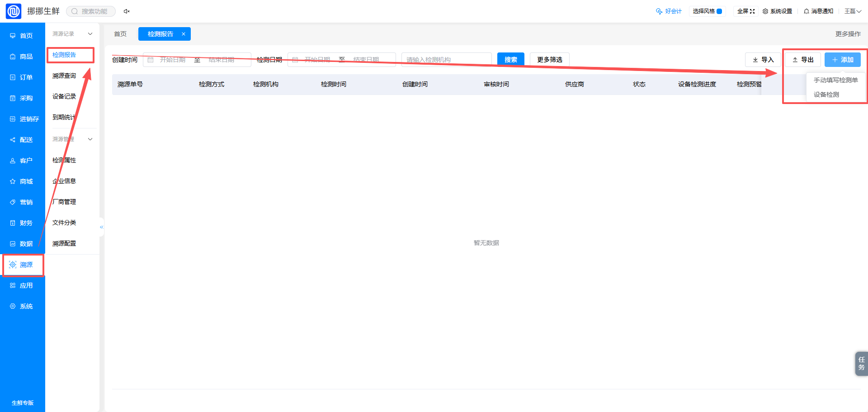Click the 请输入检测机构 input field
Viewport: 868px width, 412px height.
(447, 60)
